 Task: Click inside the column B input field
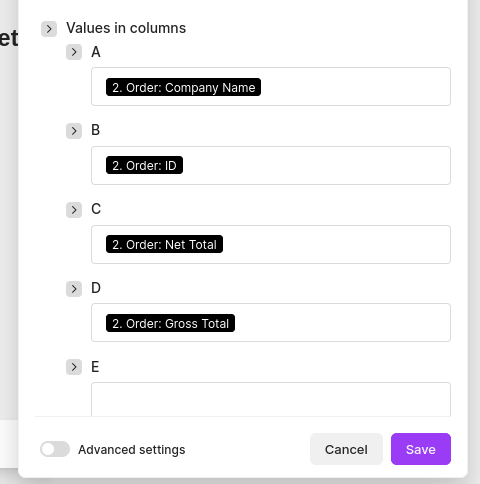(x=315, y=165)
